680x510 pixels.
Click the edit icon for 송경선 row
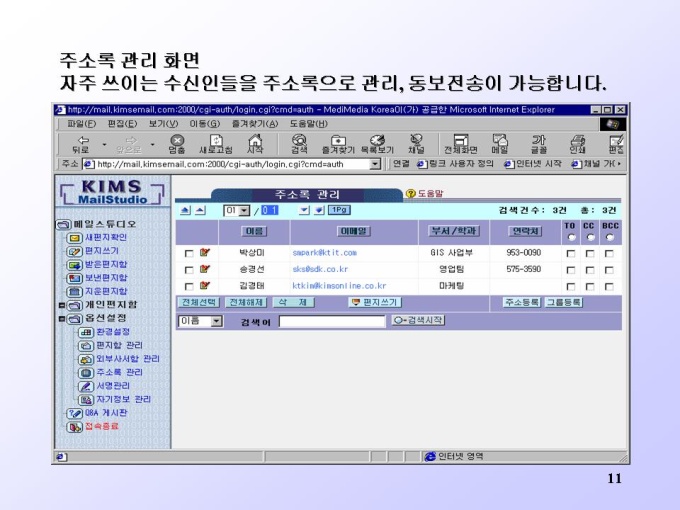click(205, 269)
